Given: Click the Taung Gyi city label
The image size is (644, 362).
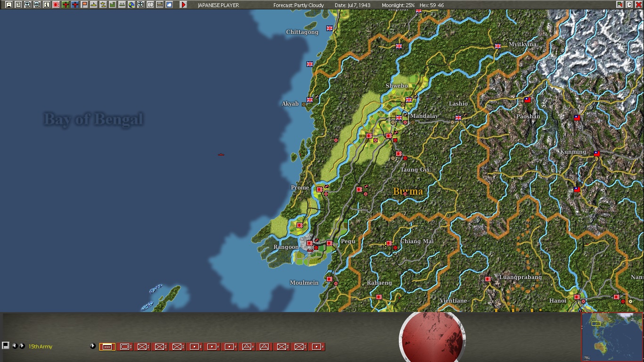Looking at the screenshot, I should 414,170.
